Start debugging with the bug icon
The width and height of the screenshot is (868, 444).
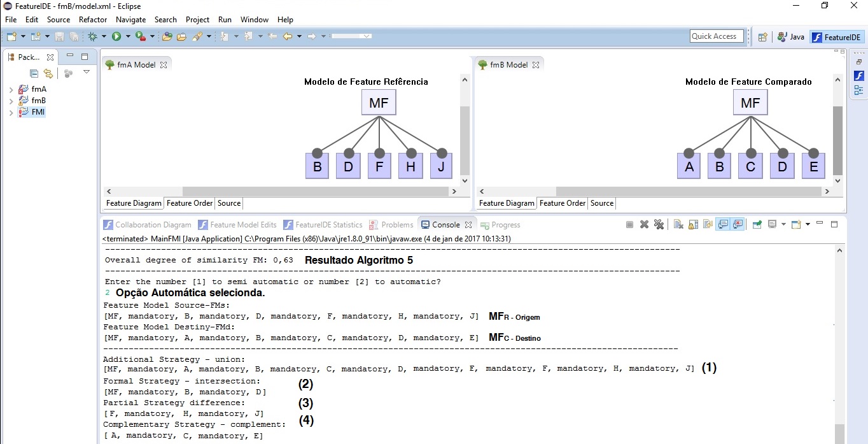(x=92, y=37)
